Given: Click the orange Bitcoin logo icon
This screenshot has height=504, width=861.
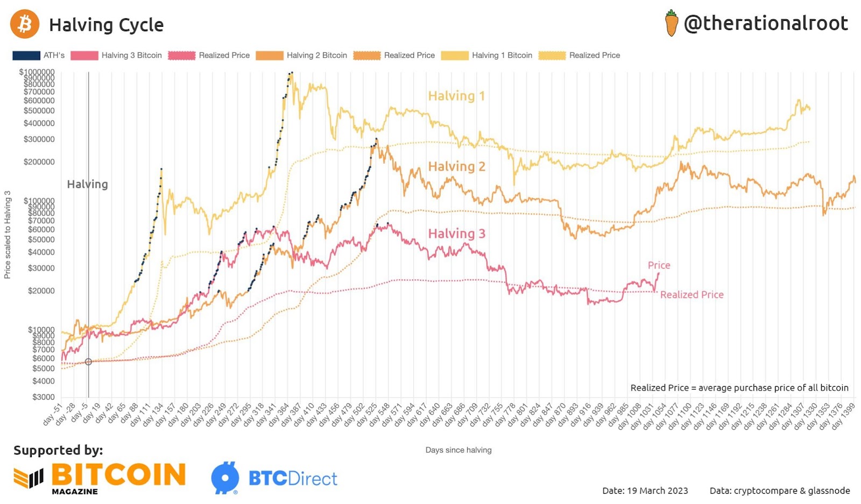Looking at the screenshot, I should pyautogui.click(x=25, y=24).
